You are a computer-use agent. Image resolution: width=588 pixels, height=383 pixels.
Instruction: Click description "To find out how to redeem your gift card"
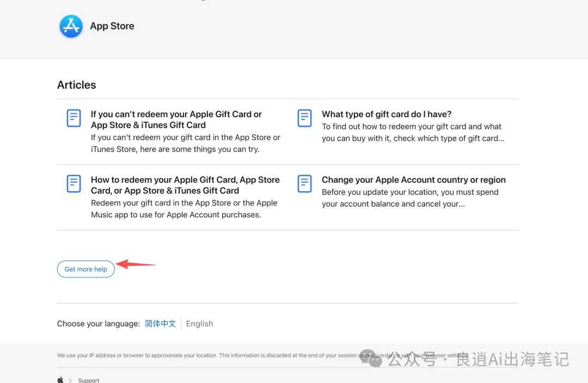tap(413, 132)
